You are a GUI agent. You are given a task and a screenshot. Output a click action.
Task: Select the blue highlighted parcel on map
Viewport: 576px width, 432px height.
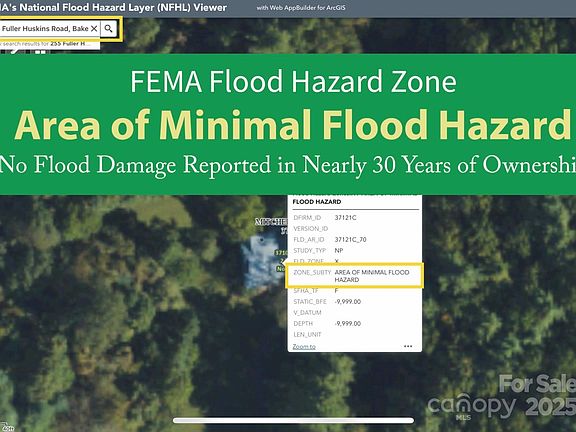point(262,261)
